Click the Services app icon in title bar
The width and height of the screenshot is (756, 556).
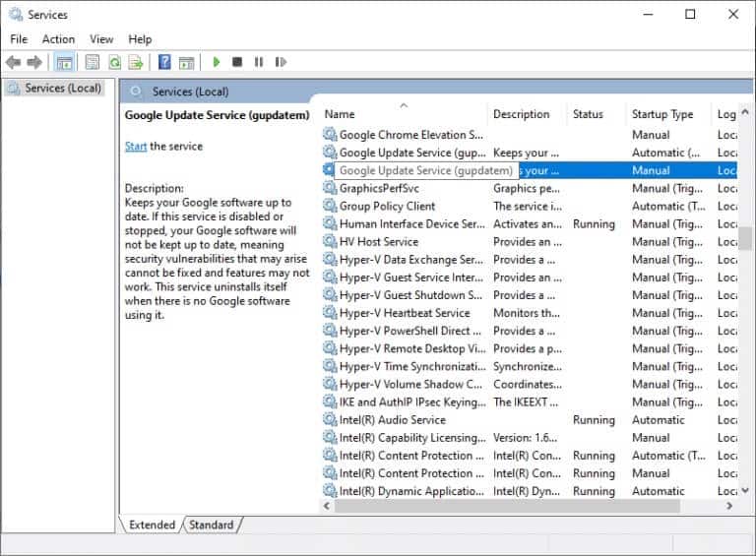[x=16, y=15]
